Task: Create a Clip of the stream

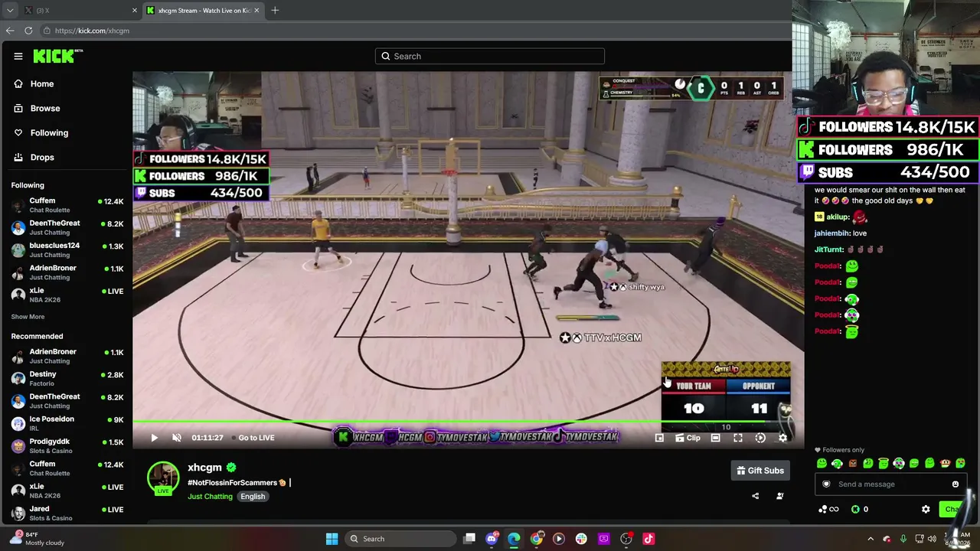Action: click(688, 438)
